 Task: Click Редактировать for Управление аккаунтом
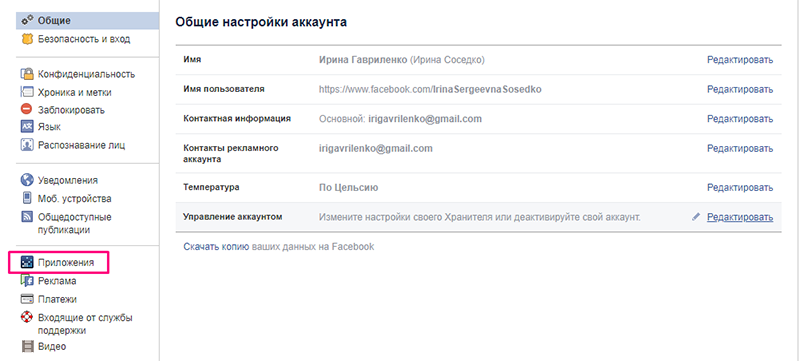(740, 217)
